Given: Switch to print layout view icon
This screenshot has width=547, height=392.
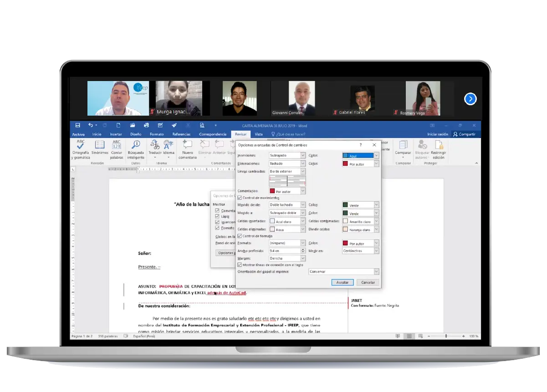Looking at the screenshot, I should 409,336.
